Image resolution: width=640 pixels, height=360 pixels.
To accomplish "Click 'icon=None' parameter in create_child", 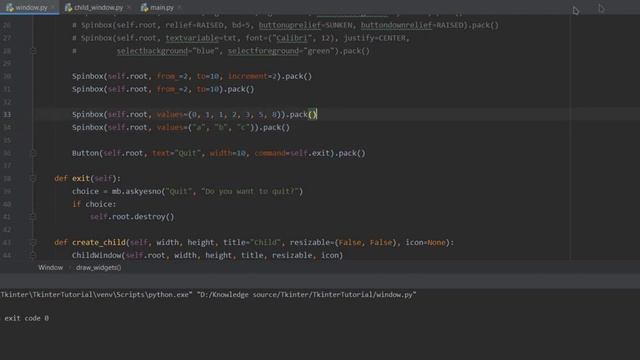I will pyautogui.click(x=425, y=242).
